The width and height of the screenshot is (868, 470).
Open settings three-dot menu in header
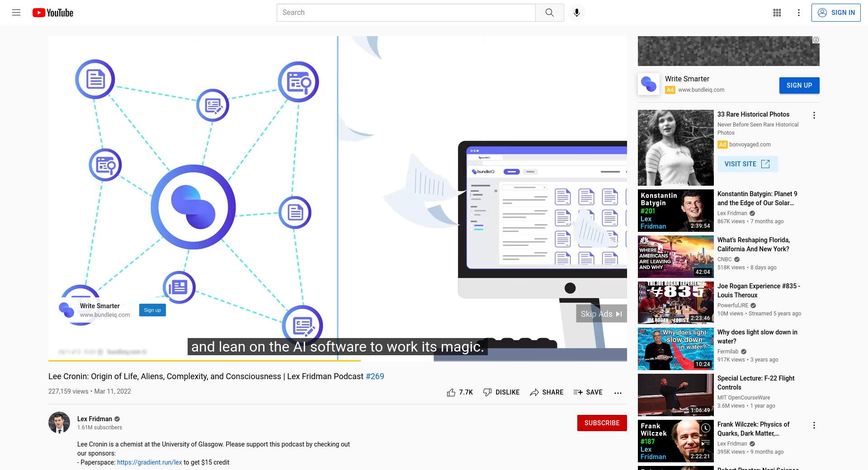coord(799,13)
